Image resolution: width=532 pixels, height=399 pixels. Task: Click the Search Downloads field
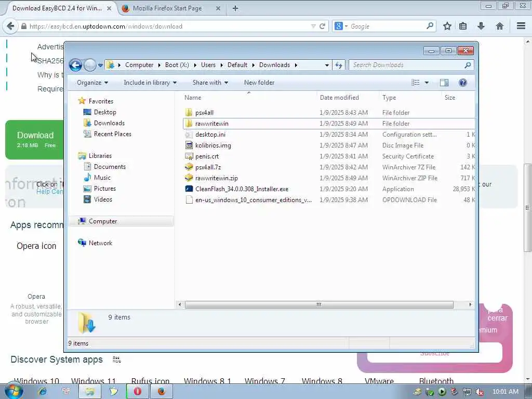click(x=411, y=65)
